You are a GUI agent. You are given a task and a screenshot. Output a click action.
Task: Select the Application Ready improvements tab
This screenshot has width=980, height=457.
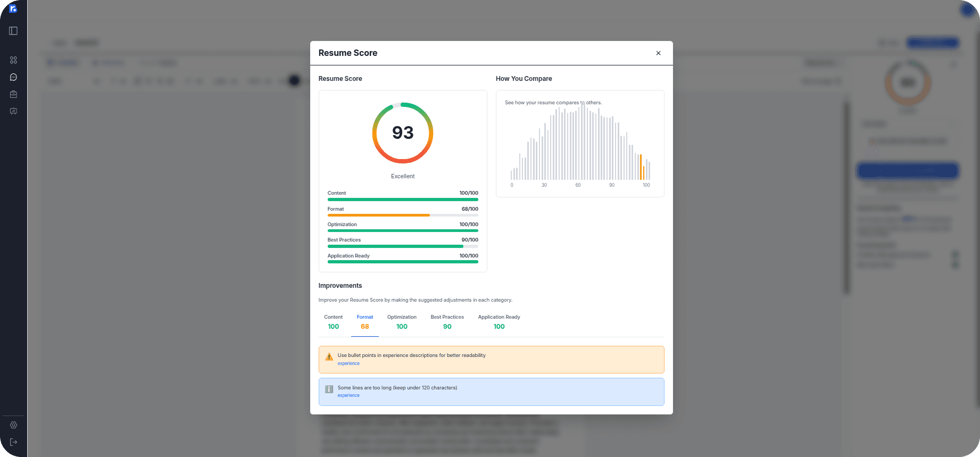point(499,322)
